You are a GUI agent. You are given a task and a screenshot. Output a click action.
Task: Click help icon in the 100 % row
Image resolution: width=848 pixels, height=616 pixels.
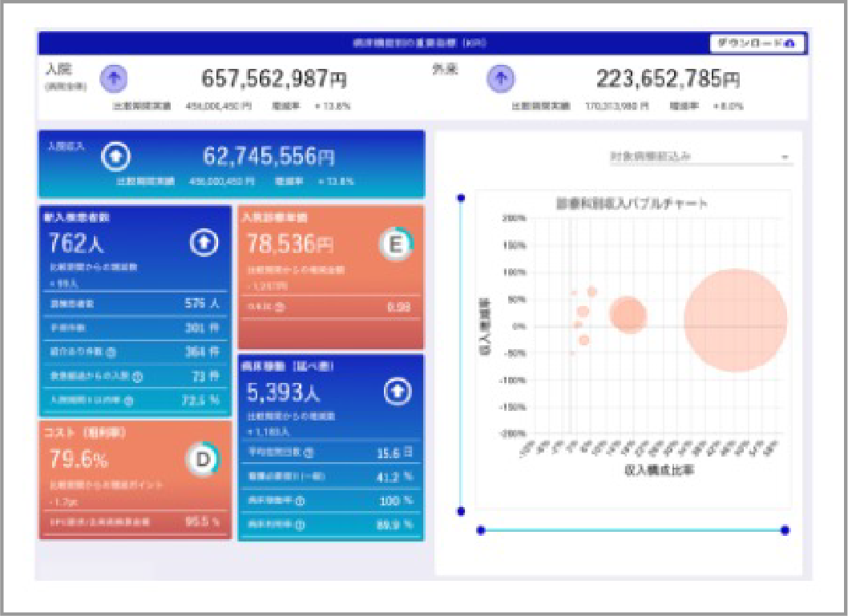pyautogui.click(x=300, y=501)
